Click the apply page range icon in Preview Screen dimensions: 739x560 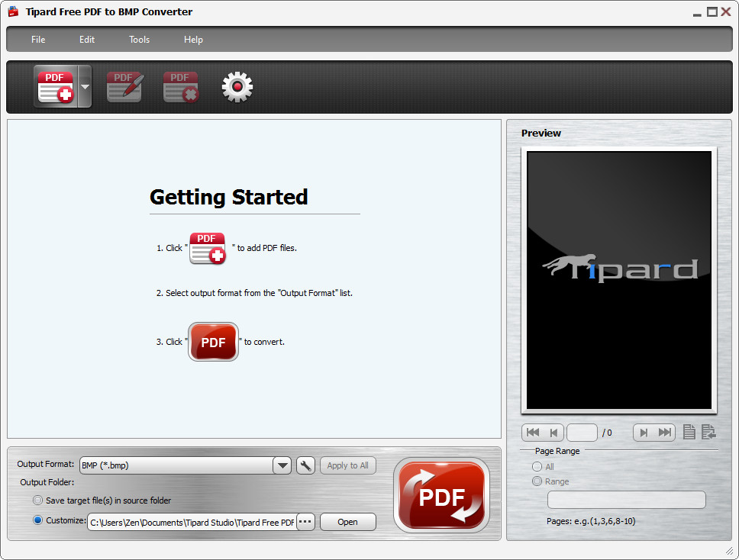point(708,433)
